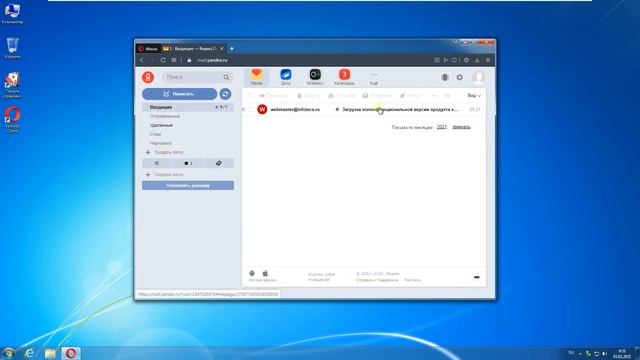Click the search magnifier icon
The width and height of the screenshot is (640, 360).
click(x=226, y=77)
